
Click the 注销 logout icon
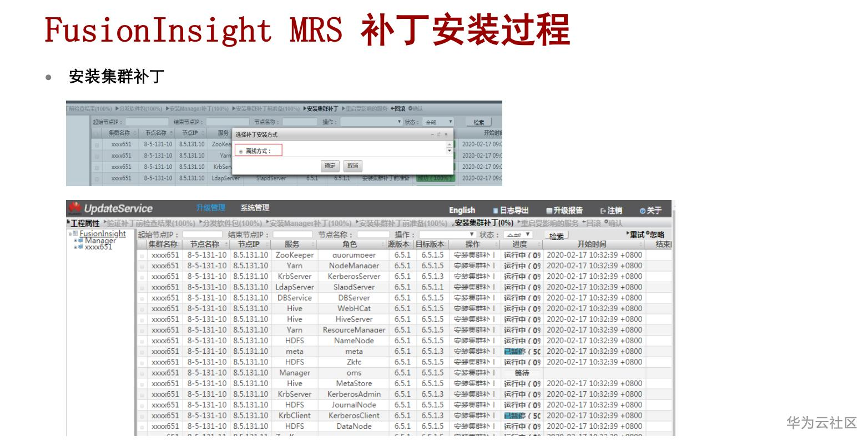[x=603, y=211]
